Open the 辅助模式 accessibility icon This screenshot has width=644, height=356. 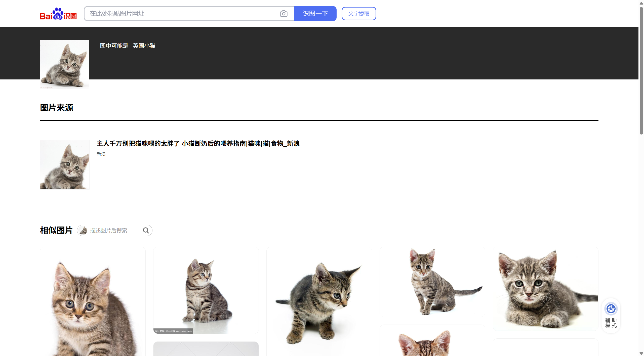click(x=611, y=309)
